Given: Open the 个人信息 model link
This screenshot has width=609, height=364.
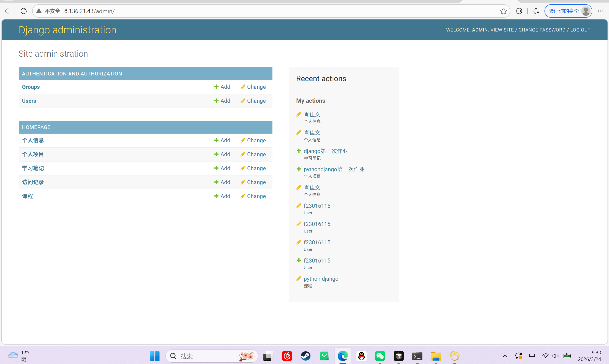Looking at the screenshot, I should (x=33, y=140).
